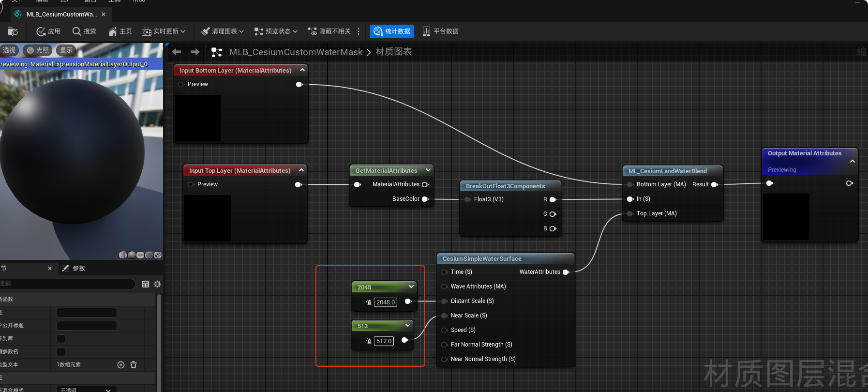868x392 pixels.
Task: Select the cube preview mesh icon
Action: click(150, 255)
